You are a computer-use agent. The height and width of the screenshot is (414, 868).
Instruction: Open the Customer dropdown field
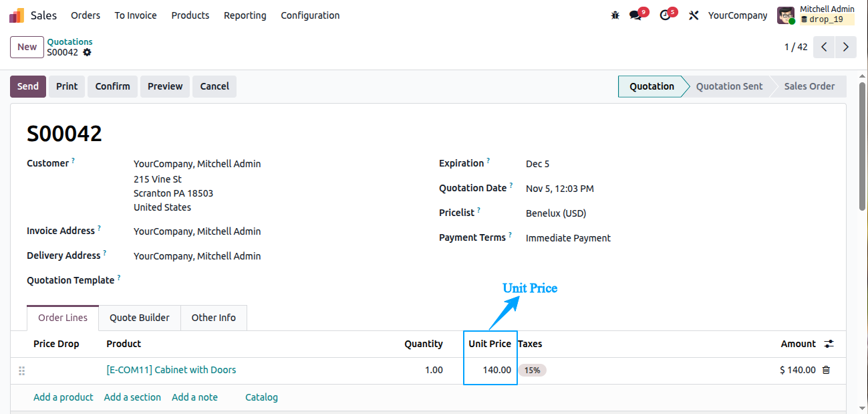coord(197,164)
